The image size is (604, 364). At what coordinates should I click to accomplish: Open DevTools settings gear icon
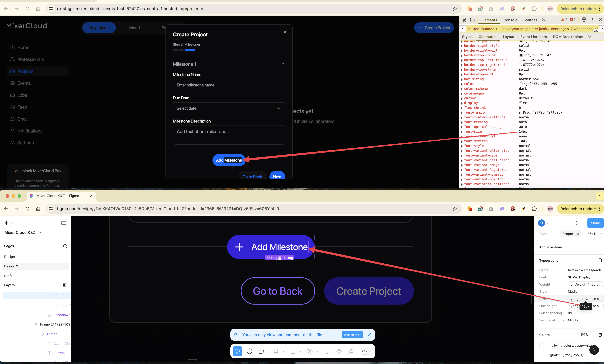(x=584, y=20)
